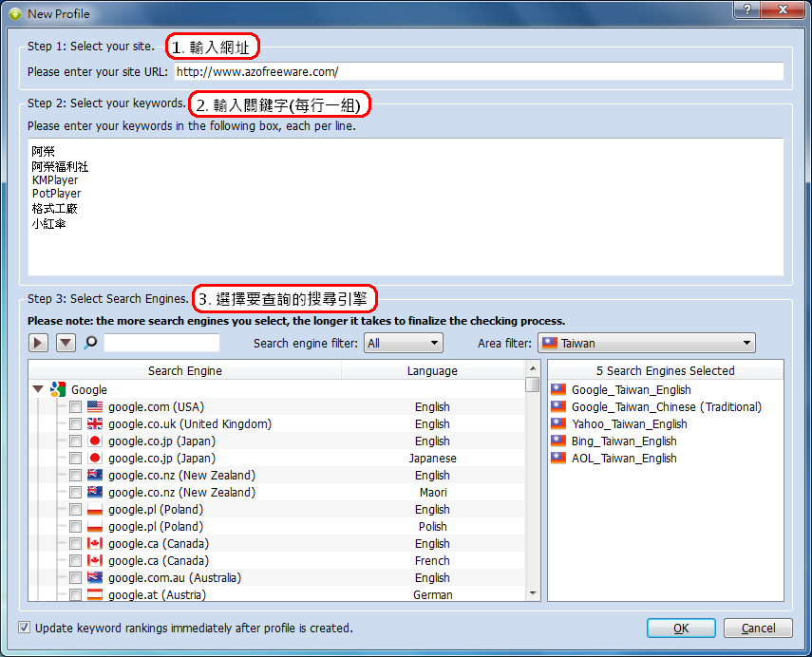Screen dimensions: 812x657
Task: Click the title bar help question button
Action: tap(747, 9)
